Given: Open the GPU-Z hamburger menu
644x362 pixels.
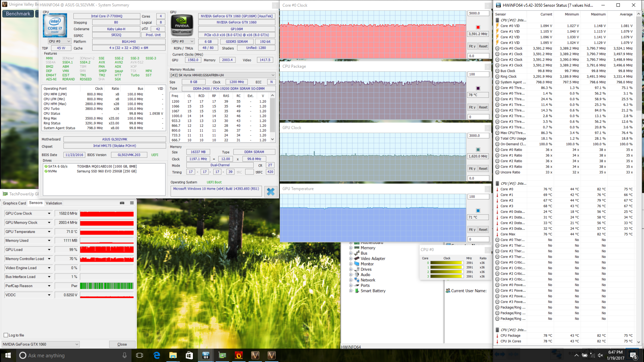Looking at the screenshot, I should pos(132,203).
